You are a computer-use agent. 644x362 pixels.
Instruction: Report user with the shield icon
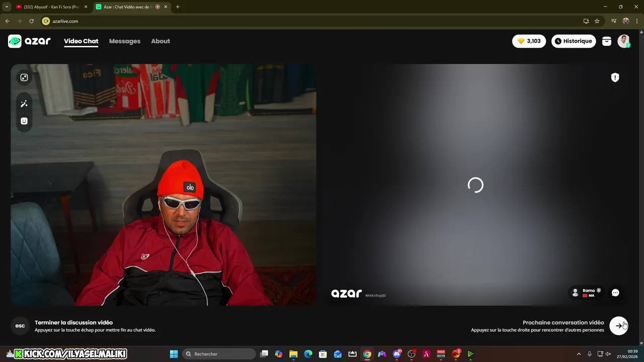pos(615,77)
